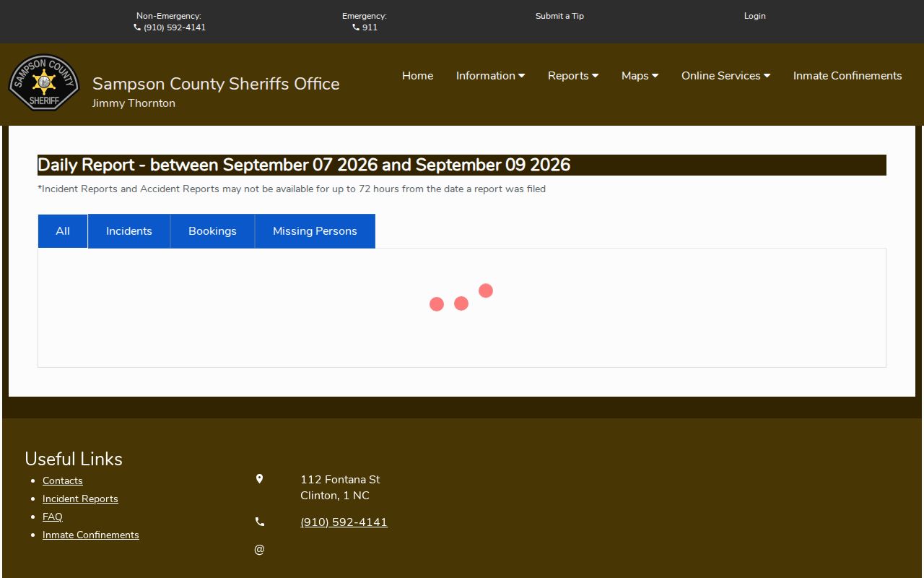The image size is (924, 578).
Task: Click the Sampson County Sheriff badge logo
Action: click(x=44, y=82)
